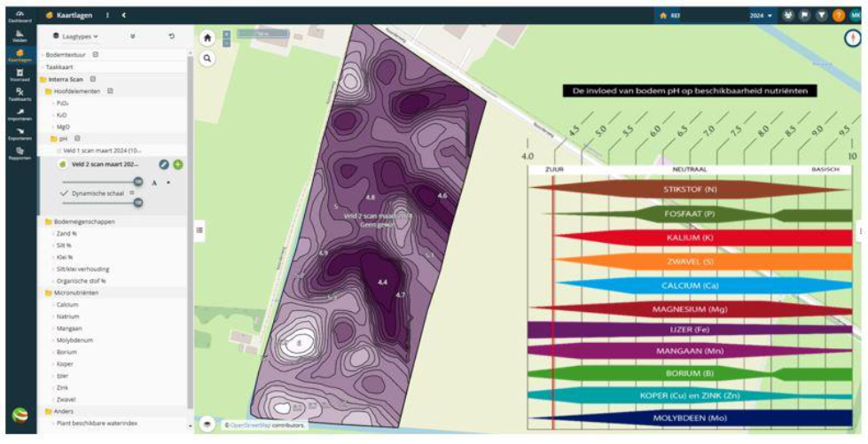Toggle the checkbox beside Interra Scan
This screenshot has height=444, width=868.
coord(93,79)
